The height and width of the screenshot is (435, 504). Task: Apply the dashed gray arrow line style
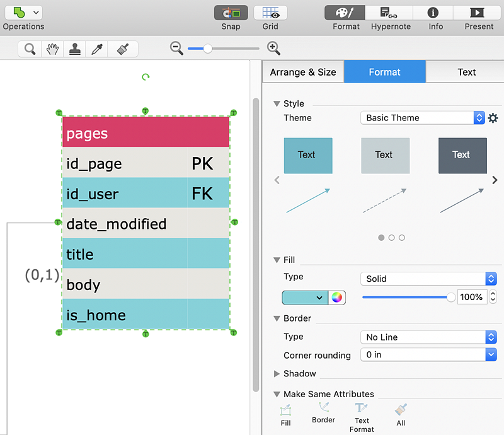coord(385,200)
